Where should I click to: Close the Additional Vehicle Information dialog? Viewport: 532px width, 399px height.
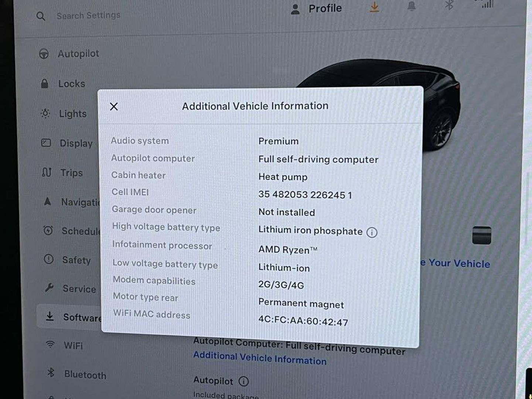[x=114, y=107]
